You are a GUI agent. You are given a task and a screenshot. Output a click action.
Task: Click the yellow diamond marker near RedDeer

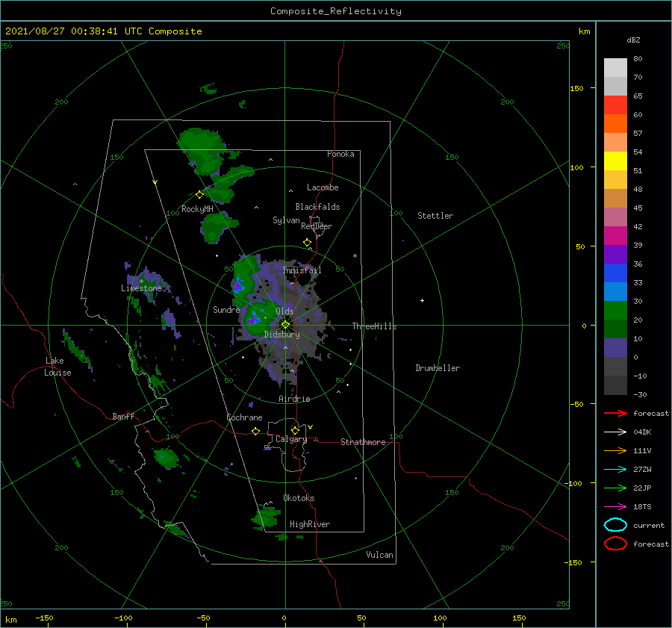click(x=308, y=243)
